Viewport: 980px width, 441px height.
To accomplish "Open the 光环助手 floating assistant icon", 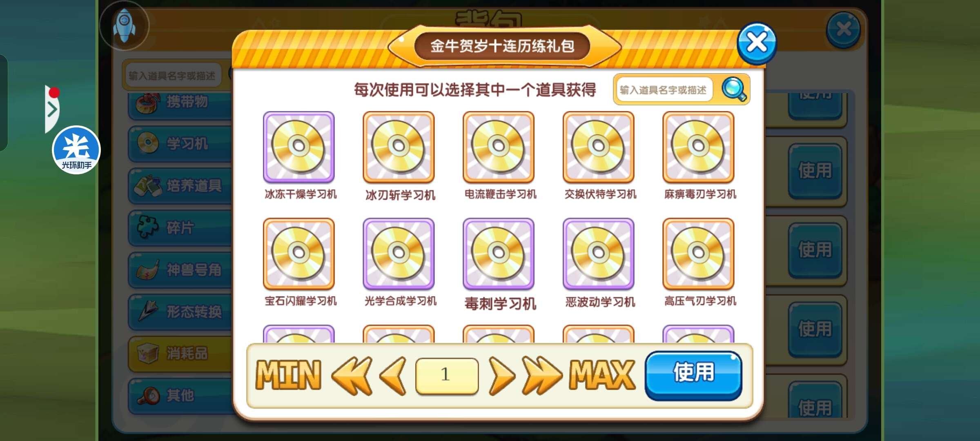I will click(76, 150).
